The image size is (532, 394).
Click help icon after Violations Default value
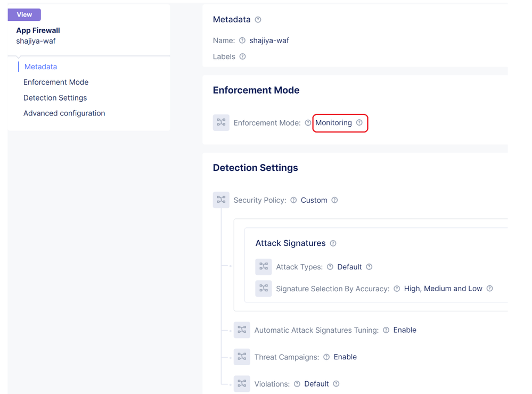point(336,384)
